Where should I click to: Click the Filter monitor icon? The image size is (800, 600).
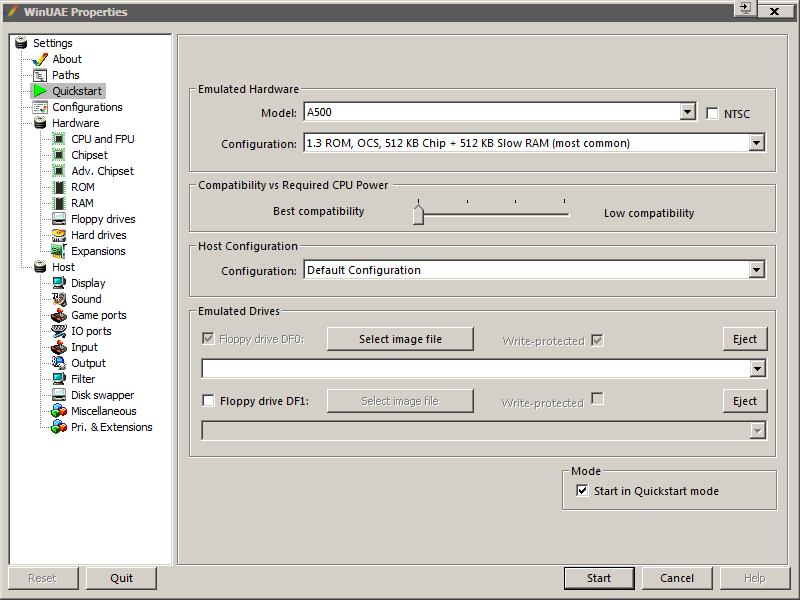click(59, 379)
